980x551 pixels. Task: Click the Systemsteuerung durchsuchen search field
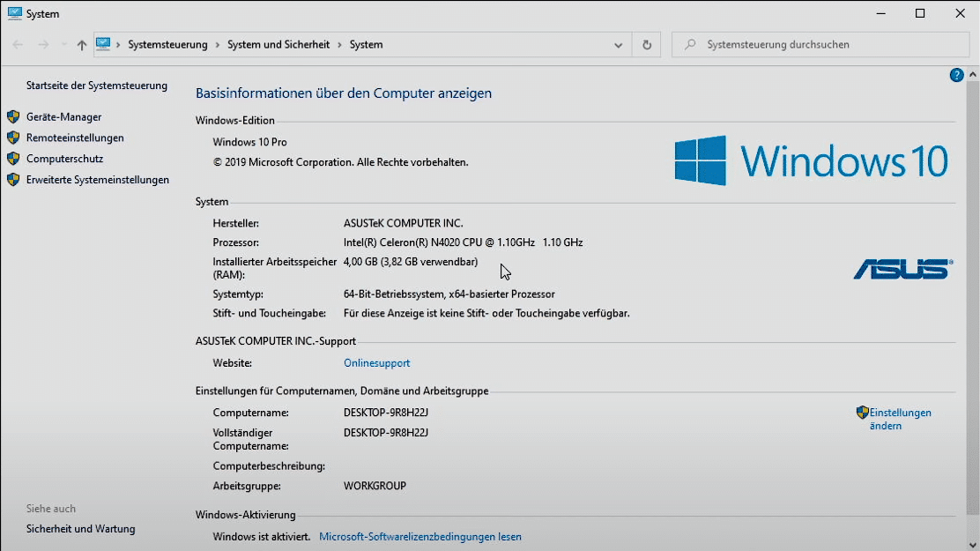820,45
